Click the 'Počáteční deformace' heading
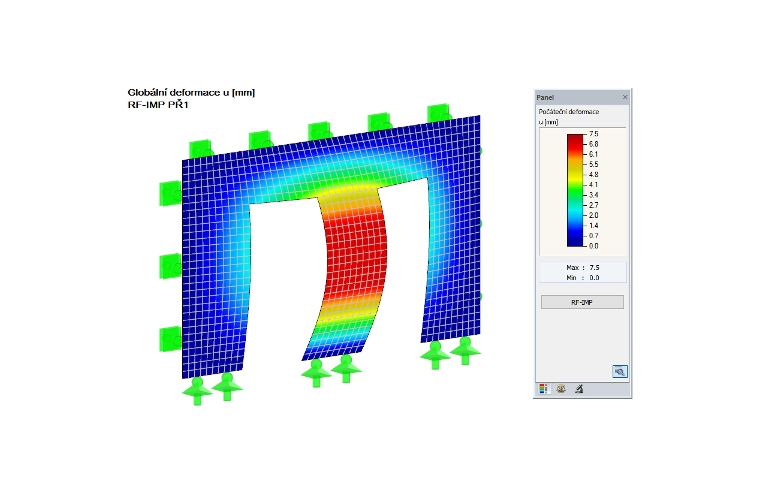This screenshot has height=492, width=760. 569,111
